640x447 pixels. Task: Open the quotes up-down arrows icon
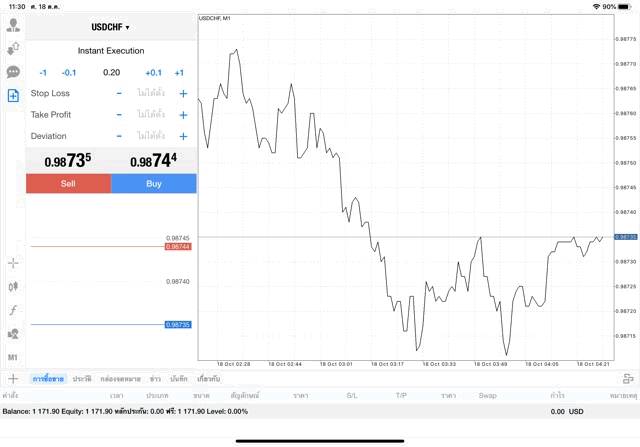(13, 49)
